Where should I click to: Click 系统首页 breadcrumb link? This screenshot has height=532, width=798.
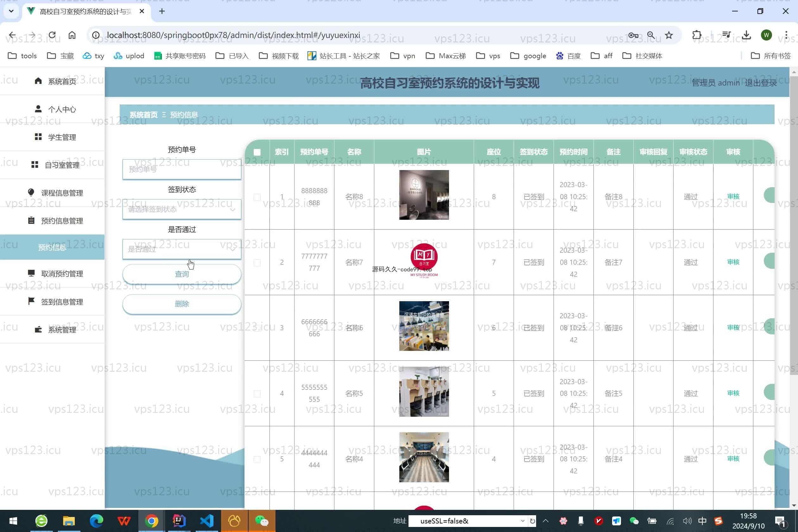click(143, 115)
